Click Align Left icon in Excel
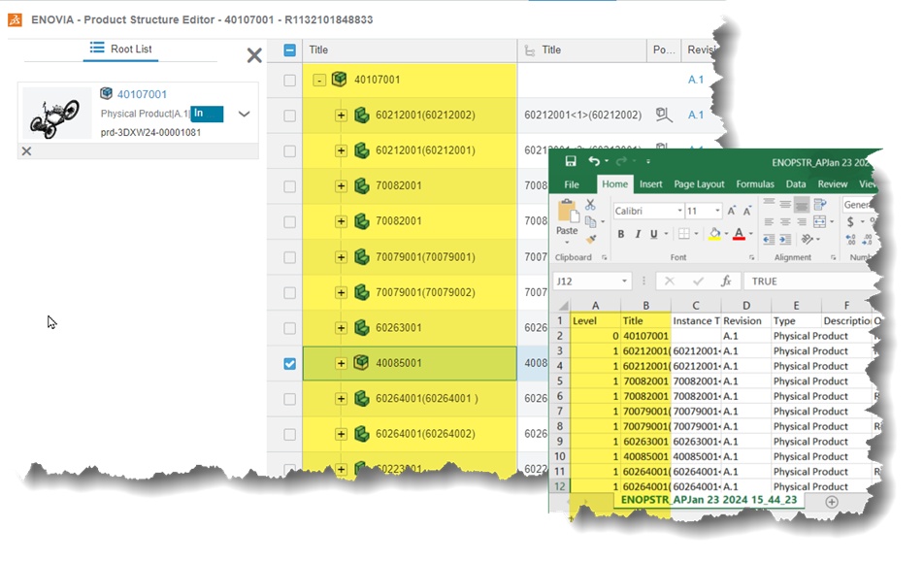924x563 pixels. 769,221
